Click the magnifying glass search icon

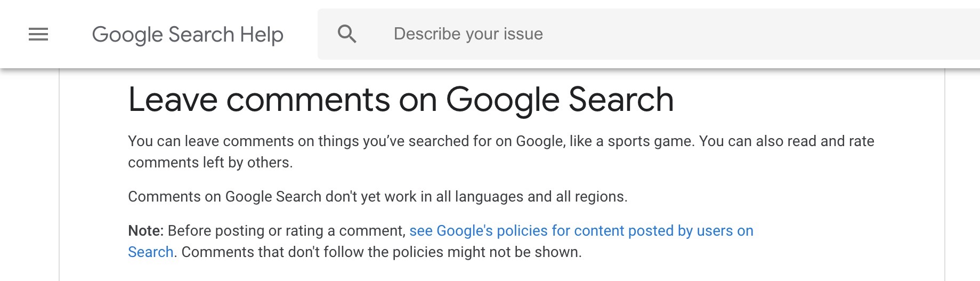pyautogui.click(x=347, y=34)
